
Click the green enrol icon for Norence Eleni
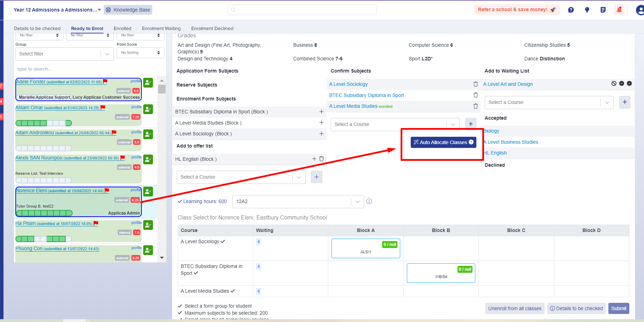click(148, 192)
